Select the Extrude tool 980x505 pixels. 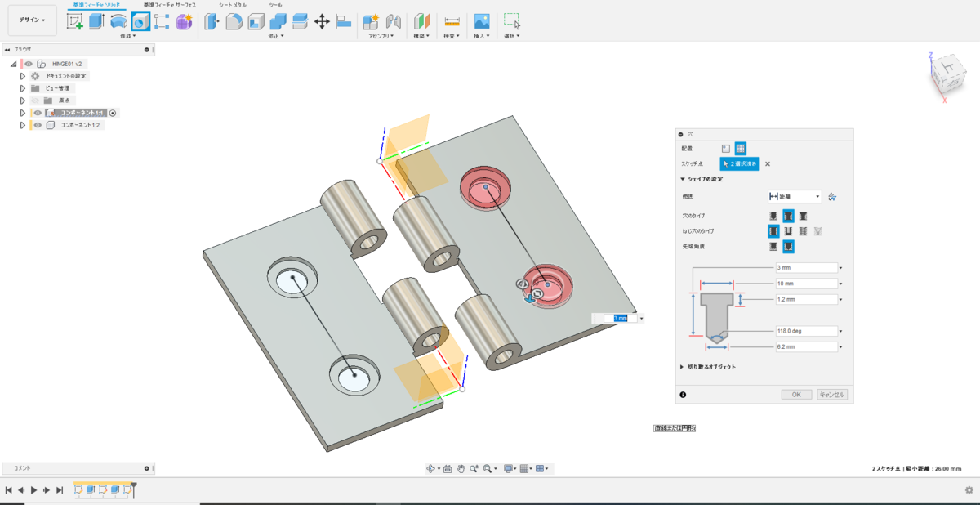(x=96, y=22)
